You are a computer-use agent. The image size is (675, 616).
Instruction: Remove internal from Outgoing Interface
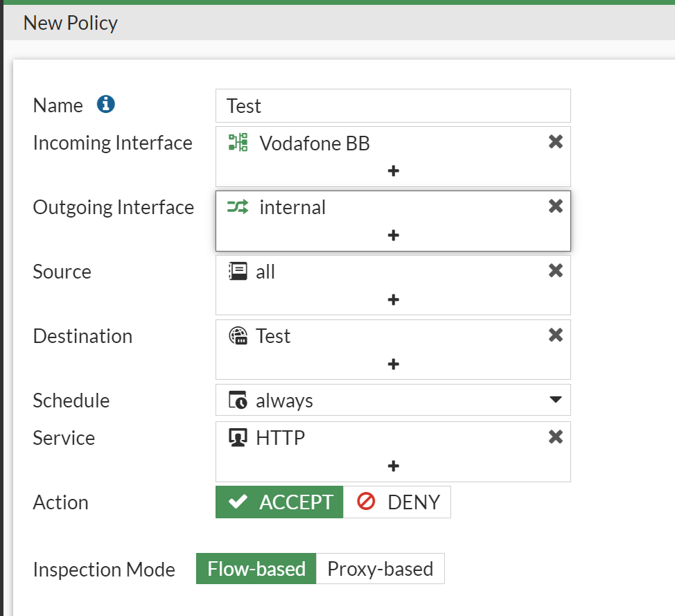(x=555, y=206)
